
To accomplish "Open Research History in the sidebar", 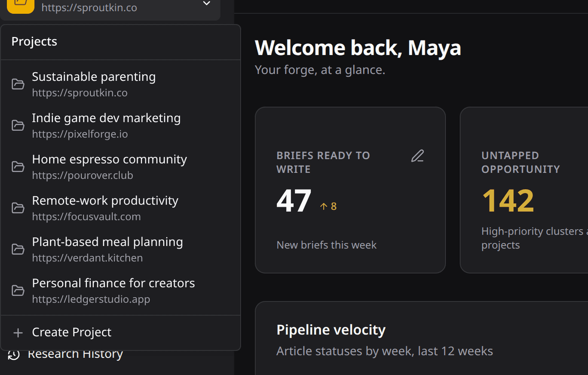I will coord(75,354).
